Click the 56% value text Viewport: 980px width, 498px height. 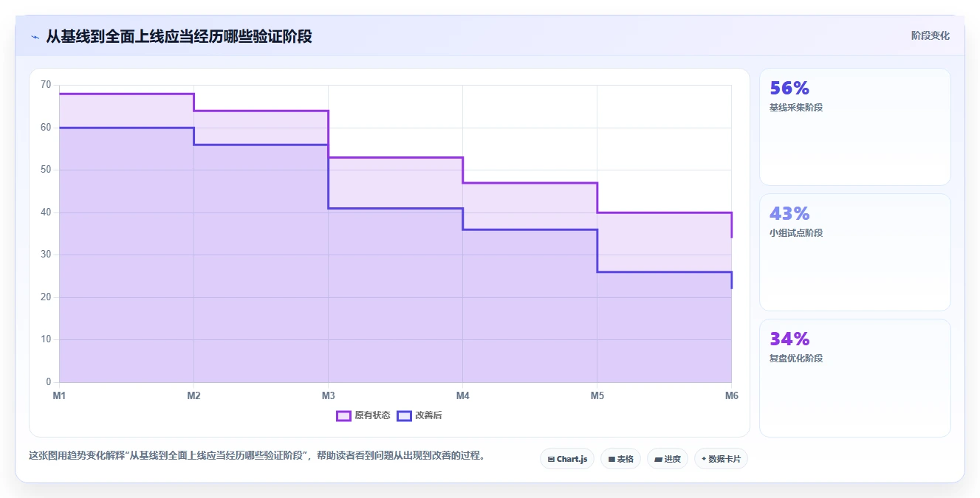point(789,88)
